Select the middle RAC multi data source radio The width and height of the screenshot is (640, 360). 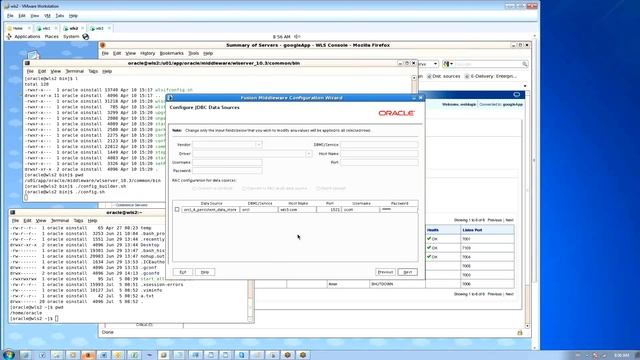(244, 189)
